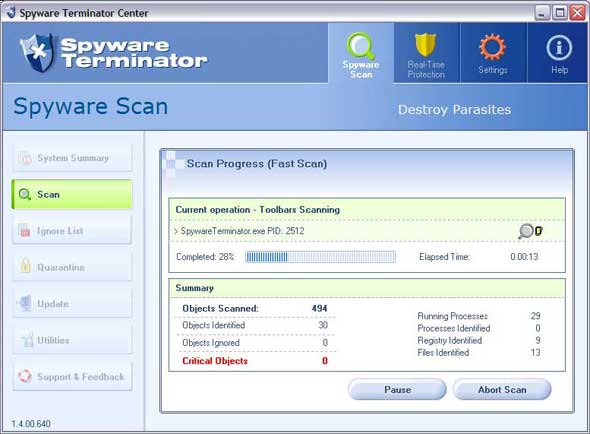
Task: Click the Files Identified row
Action: (479, 353)
